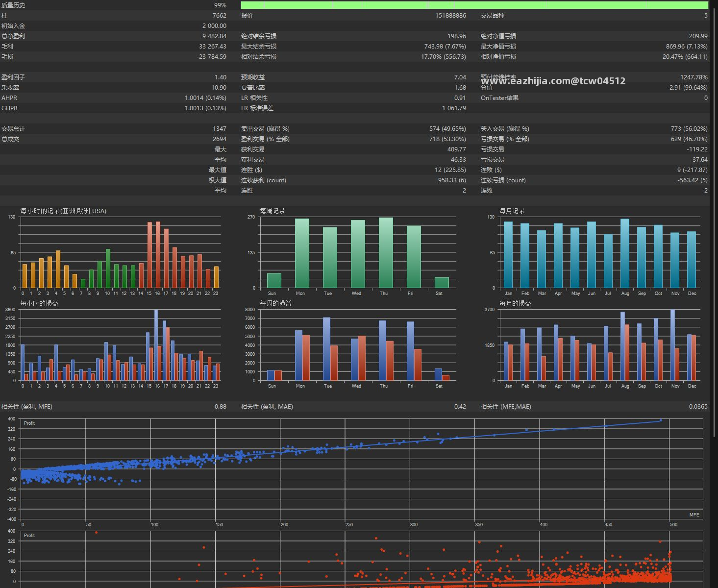Viewport: 718px width, 588px height.
Task: Click the initial deposit value 2 000.00
Action: coord(214,26)
